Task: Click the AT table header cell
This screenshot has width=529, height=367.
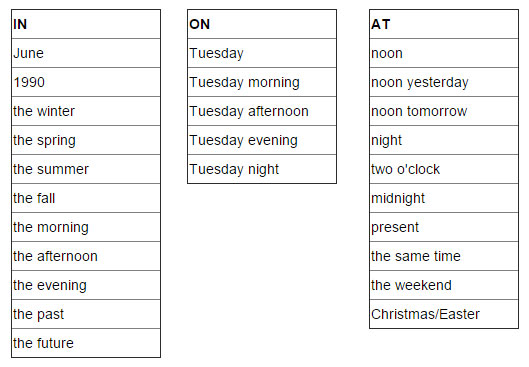Action: pyautogui.click(x=444, y=24)
